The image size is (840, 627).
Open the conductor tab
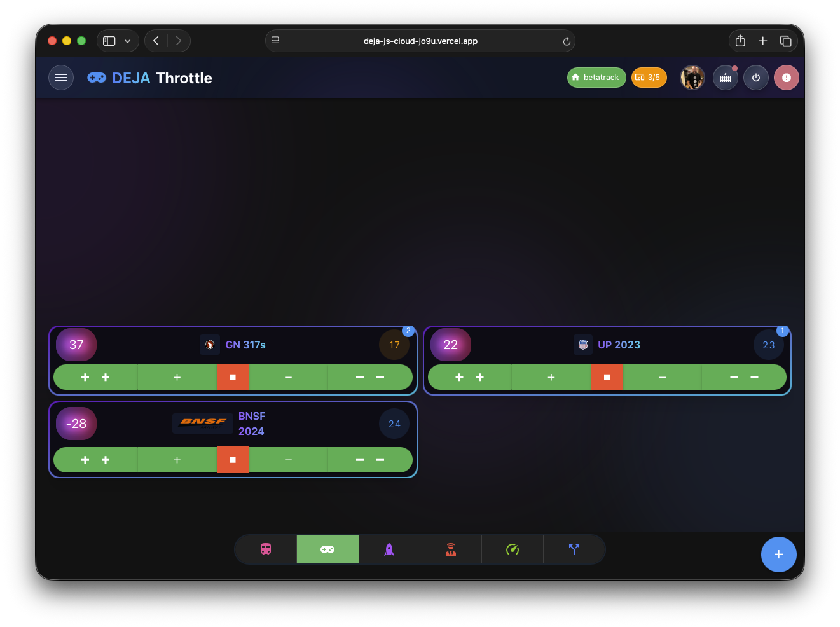pos(451,549)
